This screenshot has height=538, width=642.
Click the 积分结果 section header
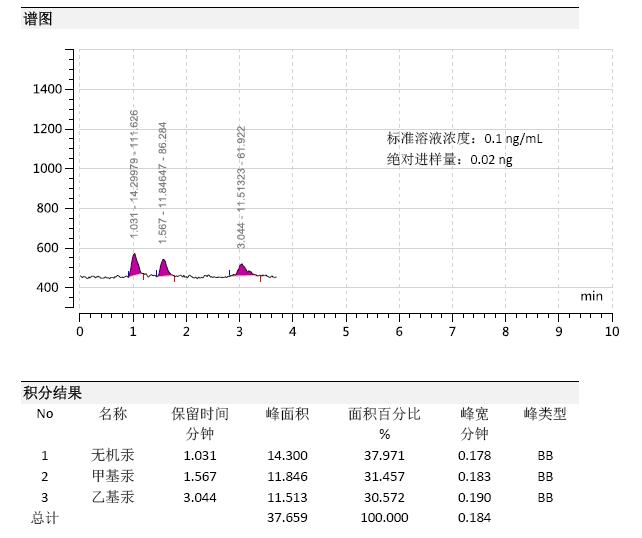pos(52,393)
